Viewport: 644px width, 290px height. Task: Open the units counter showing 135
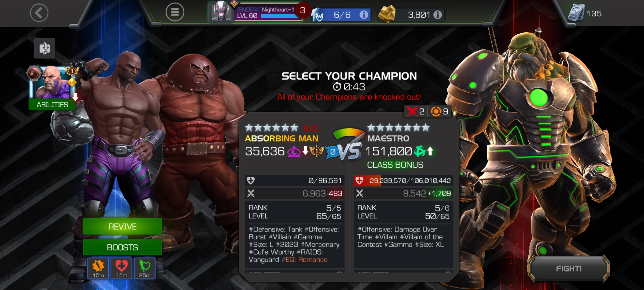(585, 13)
